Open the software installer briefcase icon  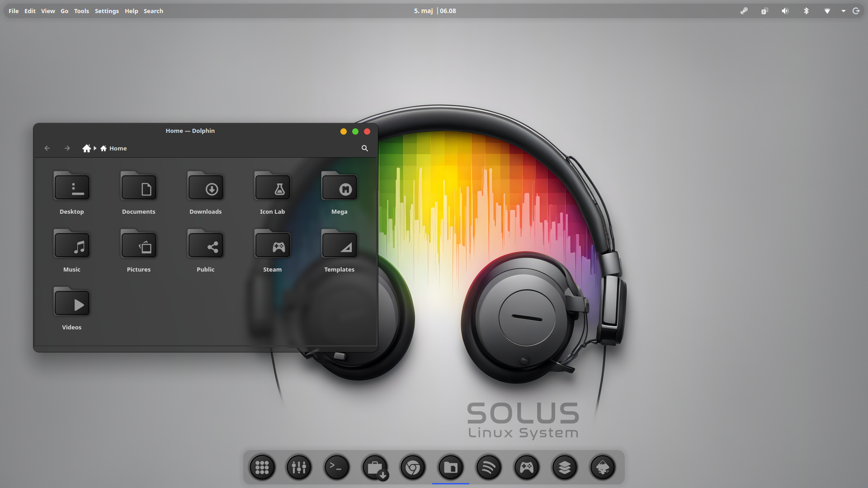tap(375, 467)
